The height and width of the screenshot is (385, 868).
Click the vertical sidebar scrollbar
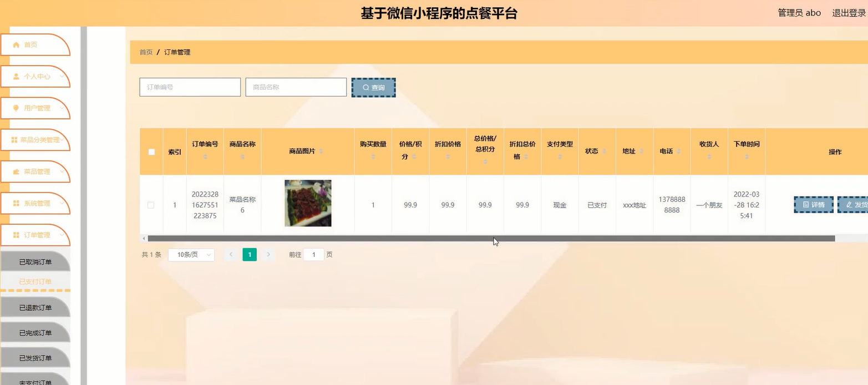pos(84,205)
